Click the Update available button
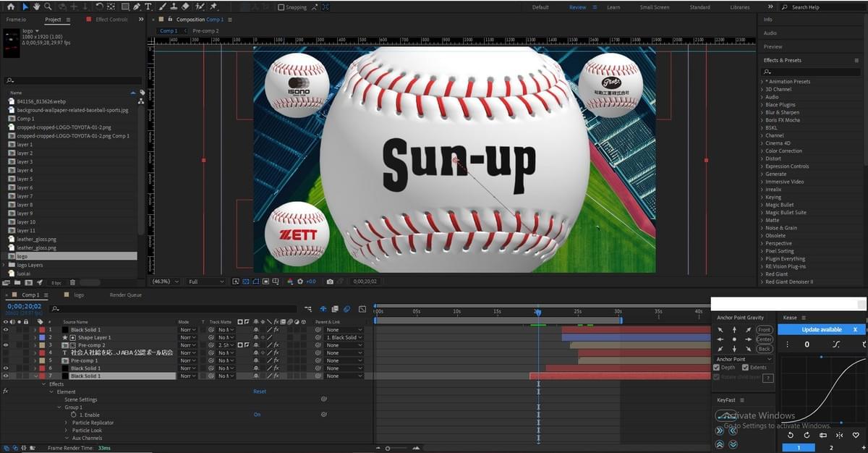 [x=821, y=329]
